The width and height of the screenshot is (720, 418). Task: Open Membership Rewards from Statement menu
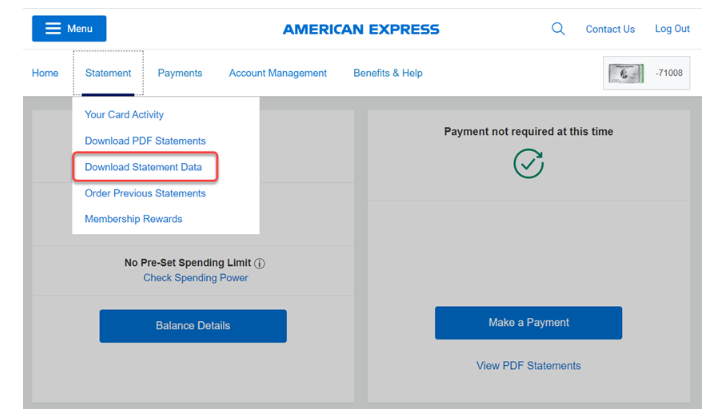pos(133,219)
